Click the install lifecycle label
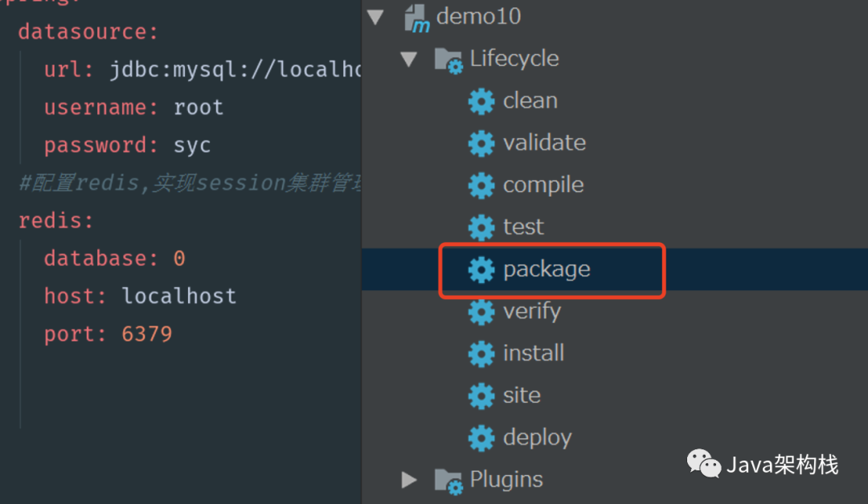This screenshot has width=868, height=504. 534,354
